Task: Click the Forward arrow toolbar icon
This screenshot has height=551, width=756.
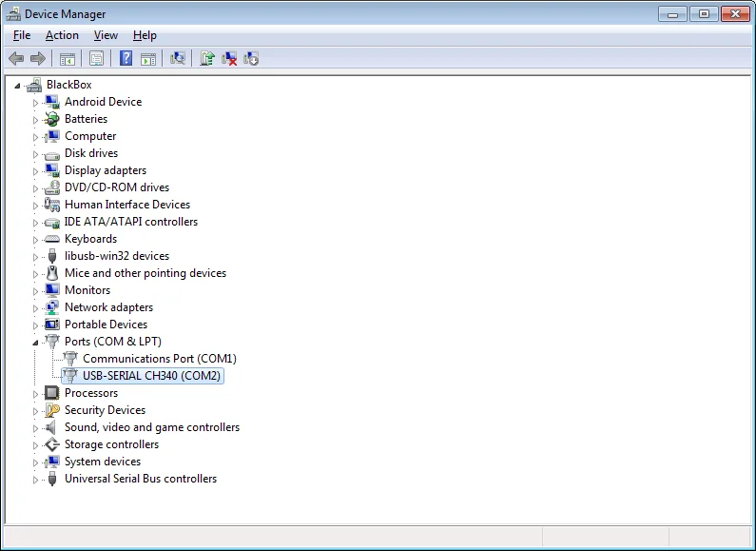Action: tap(38, 59)
